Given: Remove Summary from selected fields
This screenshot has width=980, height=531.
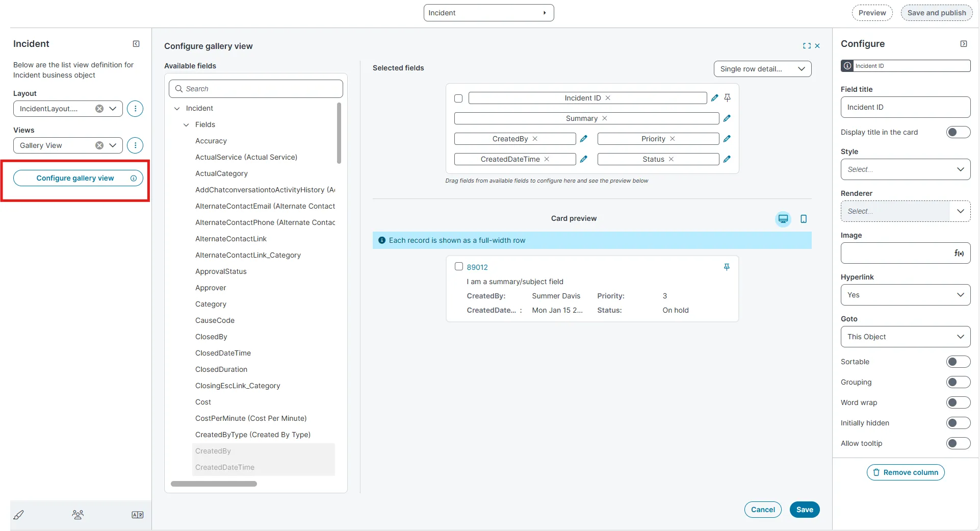Looking at the screenshot, I should pyautogui.click(x=605, y=118).
